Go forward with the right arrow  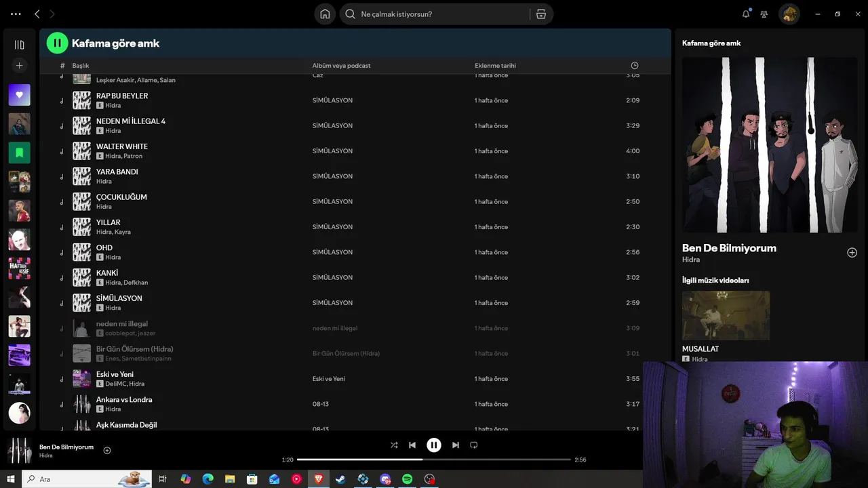click(x=52, y=14)
